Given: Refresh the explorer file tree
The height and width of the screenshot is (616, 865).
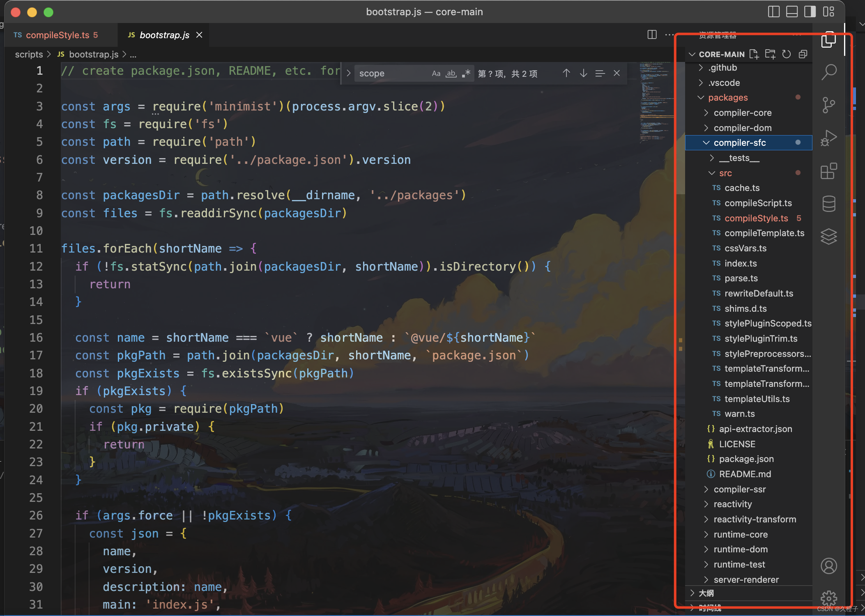Looking at the screenshot, I should coord(787,54).
